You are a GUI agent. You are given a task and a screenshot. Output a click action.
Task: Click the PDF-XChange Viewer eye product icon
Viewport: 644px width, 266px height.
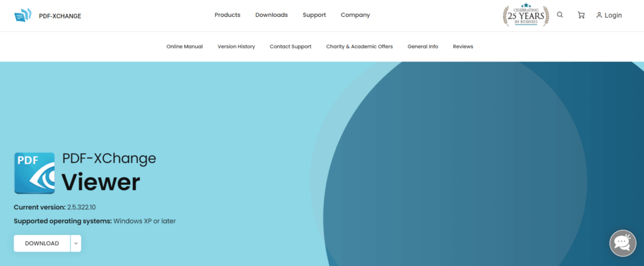point(35,172)
